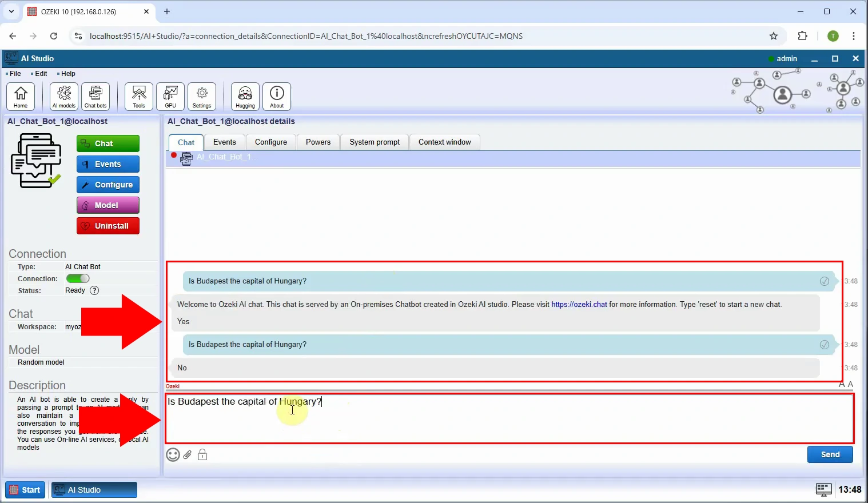Click the Status help question mark icon
Image resolution: width=868 pixels, height=503 pixels.
coord(94,290)
